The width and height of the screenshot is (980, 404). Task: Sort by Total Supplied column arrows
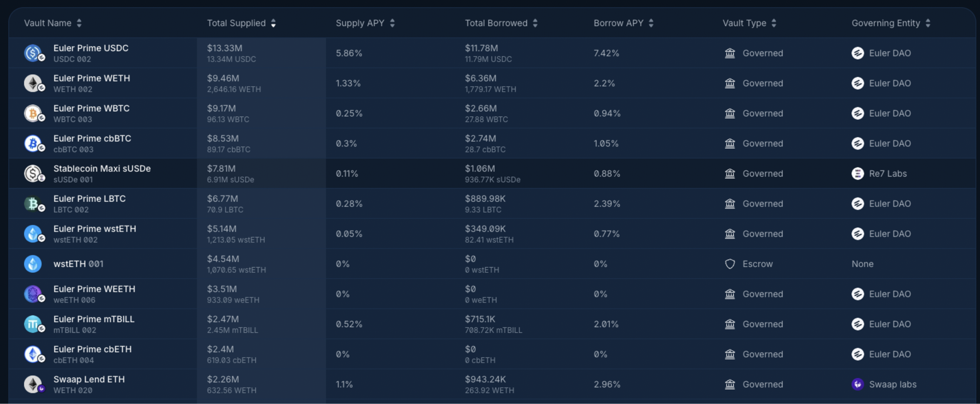[x=273, y=23]
